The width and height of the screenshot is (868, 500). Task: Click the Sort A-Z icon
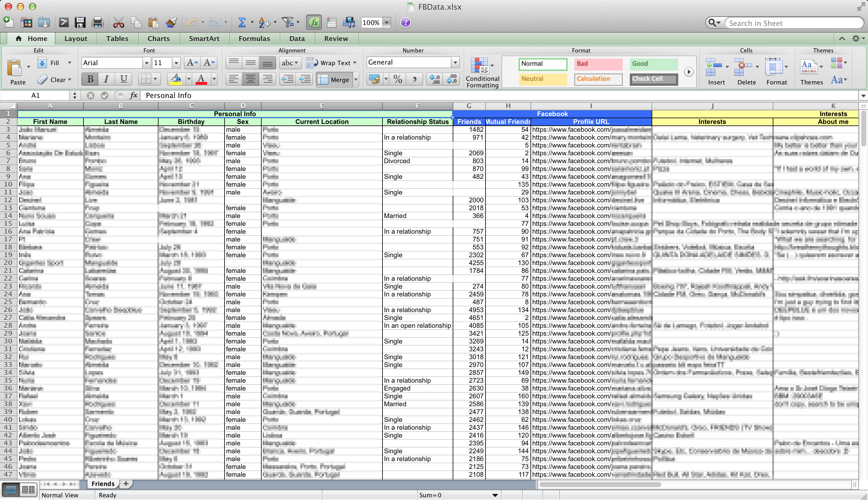264,23
